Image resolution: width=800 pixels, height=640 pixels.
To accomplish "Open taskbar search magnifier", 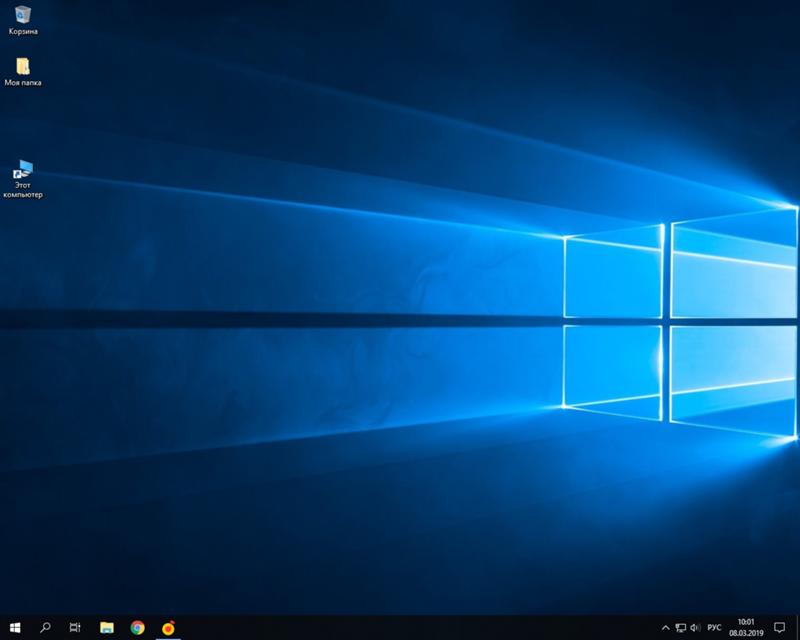I will (45, 627).
